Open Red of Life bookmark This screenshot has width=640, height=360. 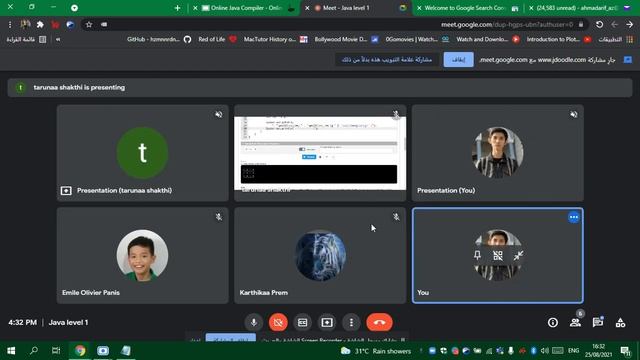point(217,39)
